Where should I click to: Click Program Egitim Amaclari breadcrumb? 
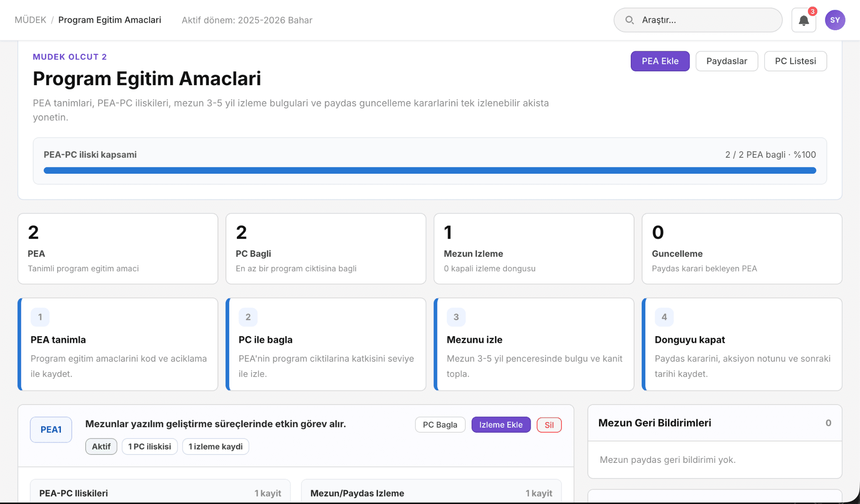[110, 20]
